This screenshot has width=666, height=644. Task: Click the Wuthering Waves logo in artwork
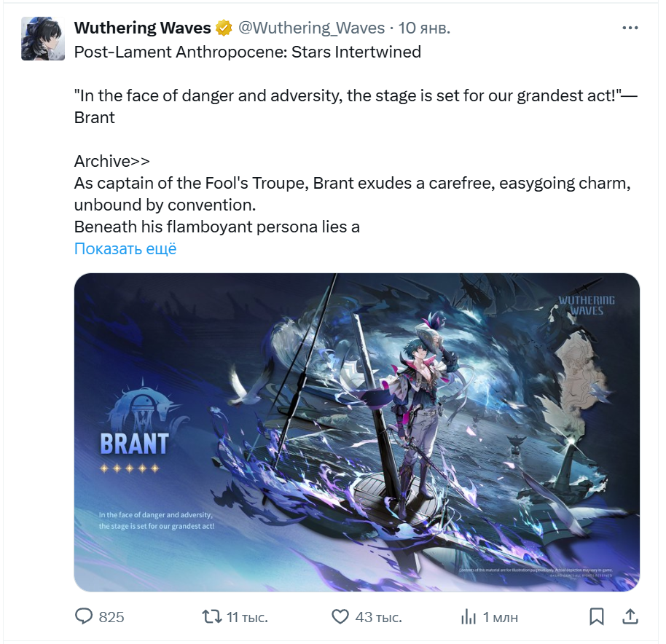[x=587, y=305]
